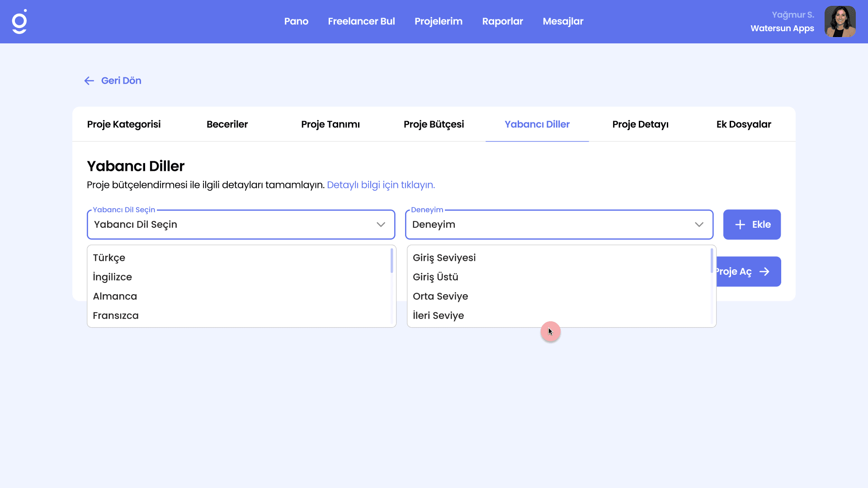Viewport: 868px width, 488px height.
Task: Click the language list scrollbar
Action: click(392, 261)
